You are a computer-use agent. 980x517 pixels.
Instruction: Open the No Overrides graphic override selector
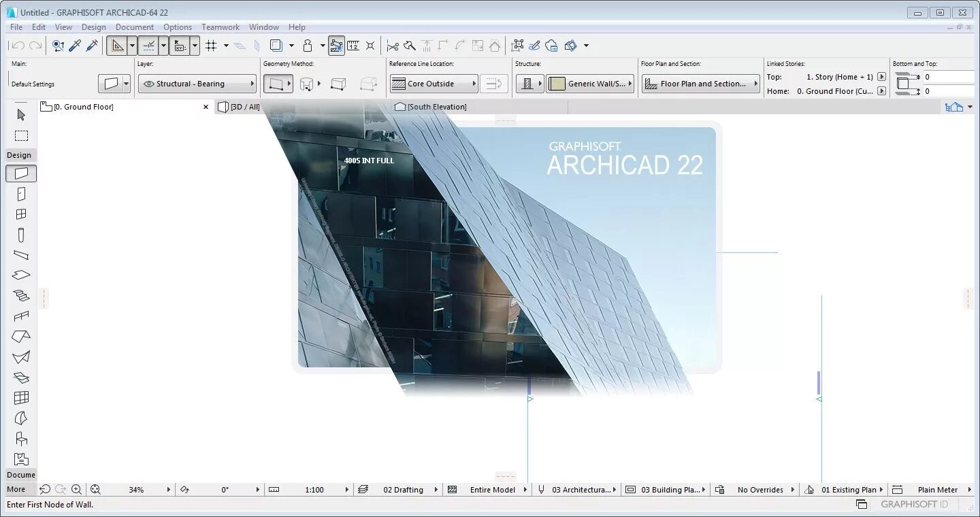tap(754, 489)
